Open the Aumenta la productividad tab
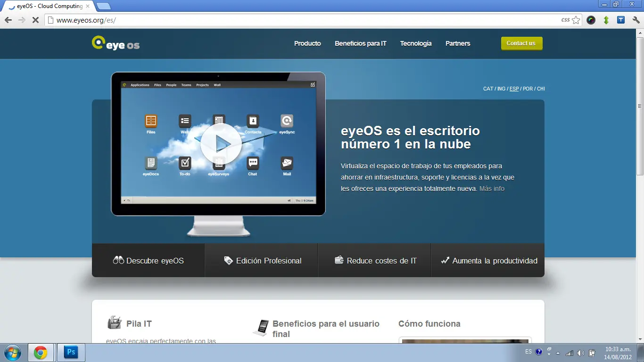Image resolution: width=644 pixels, height=362 pixels. coord(488,260)
